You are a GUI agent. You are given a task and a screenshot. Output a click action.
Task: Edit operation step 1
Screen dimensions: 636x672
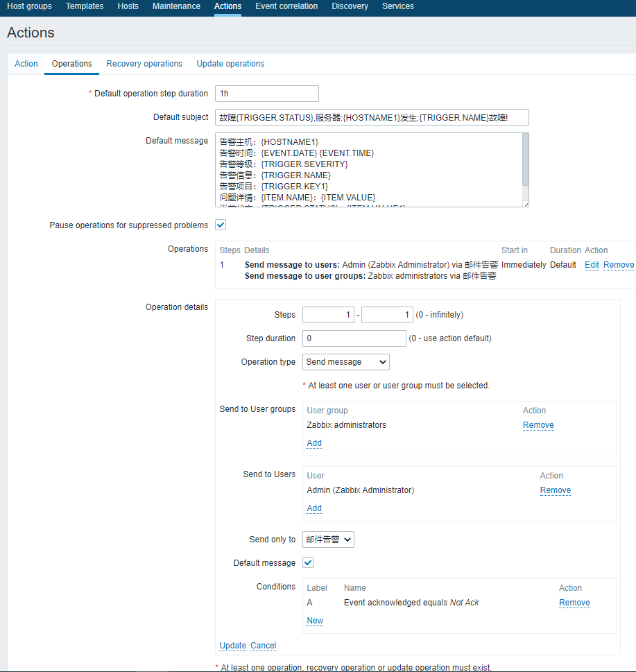592,265
